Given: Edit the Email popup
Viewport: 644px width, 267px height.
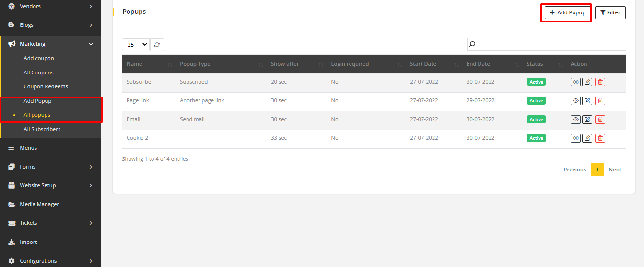Looking at the screenshot, I should pos(587,120).
